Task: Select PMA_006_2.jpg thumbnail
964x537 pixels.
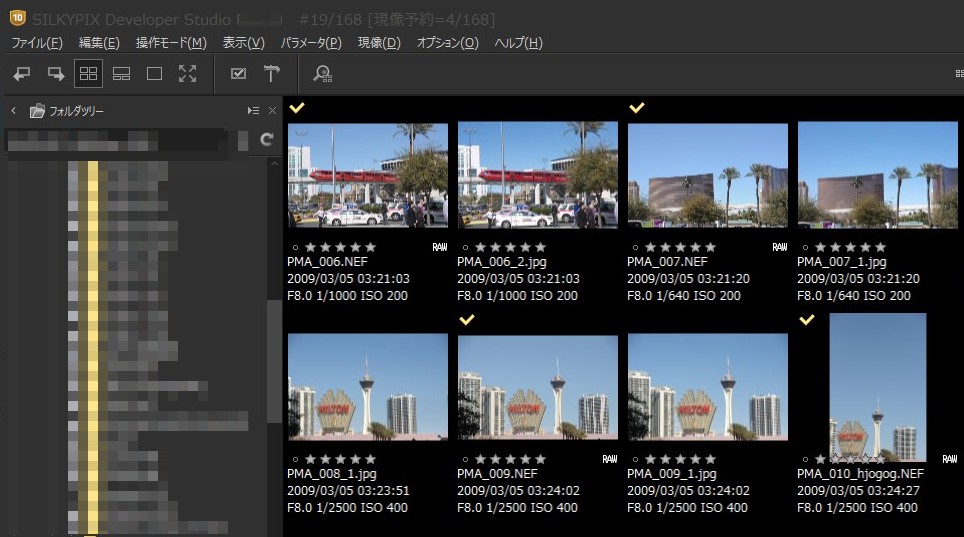Action: 538,175
